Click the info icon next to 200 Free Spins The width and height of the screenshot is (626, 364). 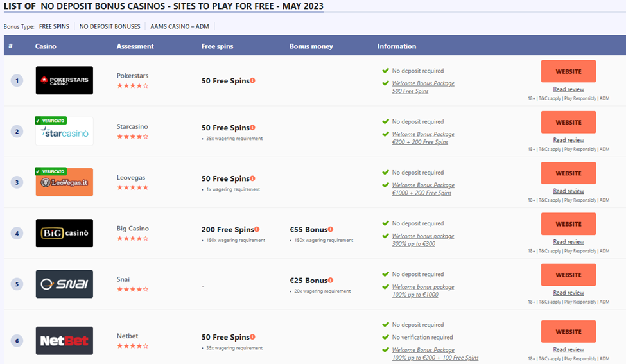point(257,229)
